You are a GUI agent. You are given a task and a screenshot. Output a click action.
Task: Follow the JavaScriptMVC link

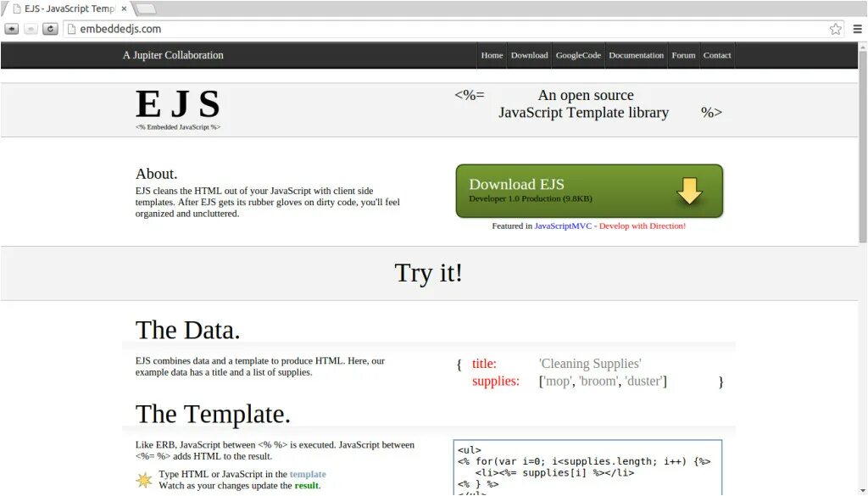[563, 226]
